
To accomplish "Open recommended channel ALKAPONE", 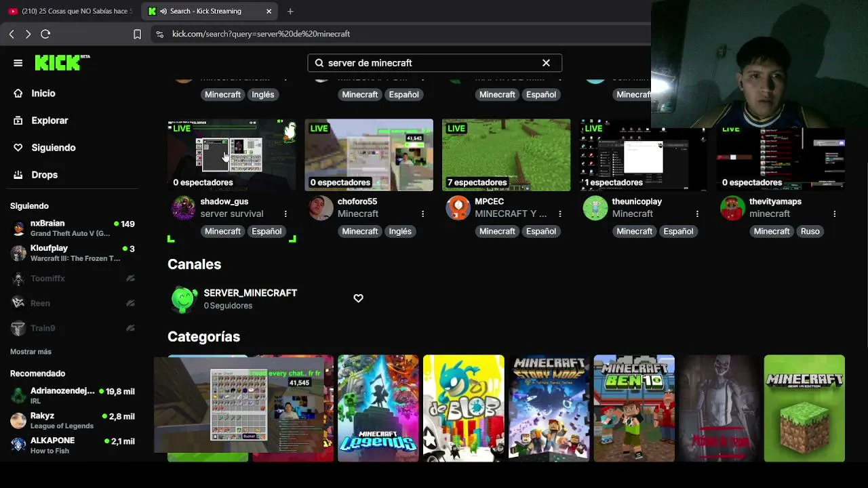I will [x=73, y=445].
